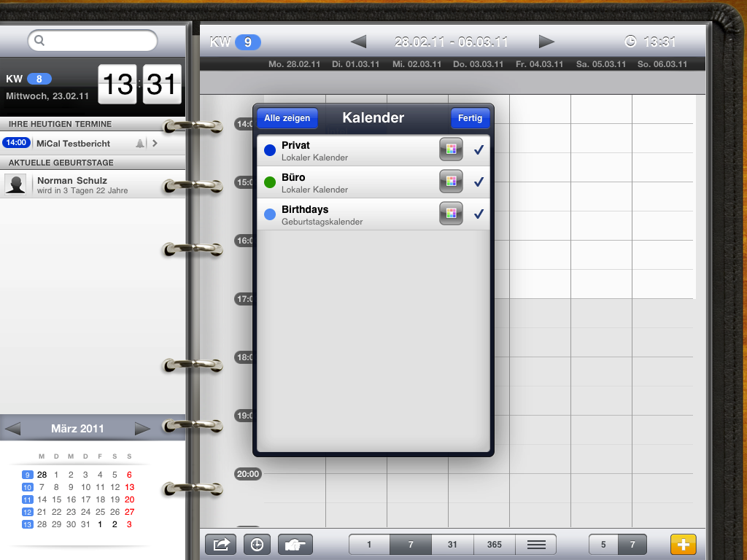Disable the Birthdays calendar checkmark
This screenshot has height=560, width=747.
point(479,213)
